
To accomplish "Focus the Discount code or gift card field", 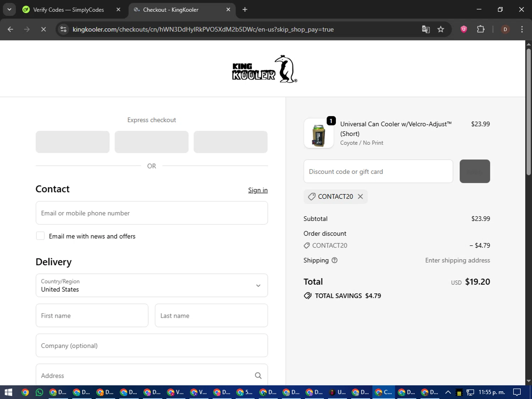I will tap(378, 171).
